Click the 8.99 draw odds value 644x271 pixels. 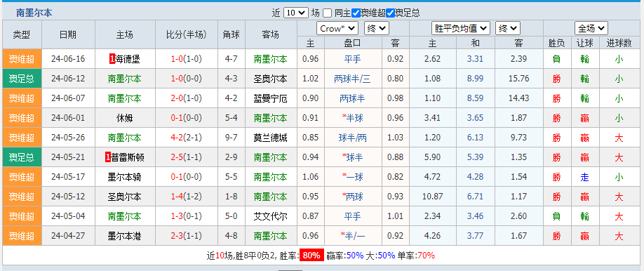click(x=475, y=79)
